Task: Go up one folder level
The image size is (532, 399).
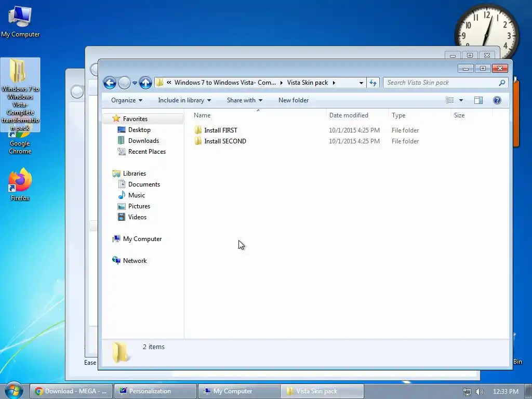Action: 145,83
